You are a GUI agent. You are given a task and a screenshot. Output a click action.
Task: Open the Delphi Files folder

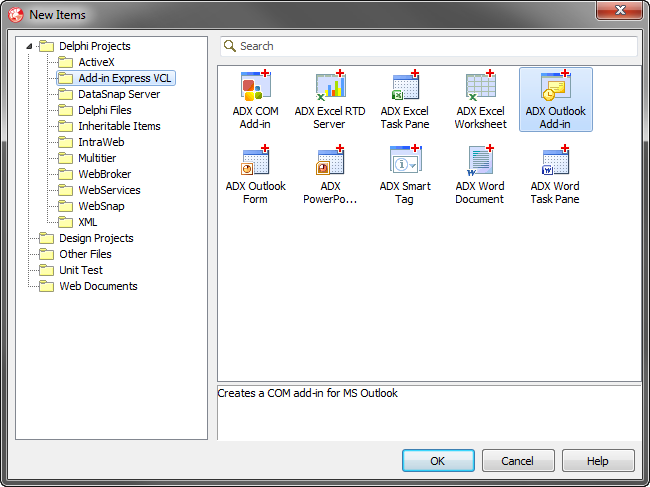click(x=95, y=110)
